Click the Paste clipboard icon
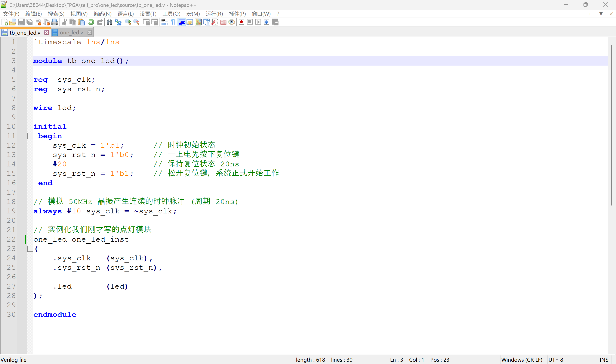The height and width of the screenshot is (364, 616). pyautogui.click(x=81, y=22)
